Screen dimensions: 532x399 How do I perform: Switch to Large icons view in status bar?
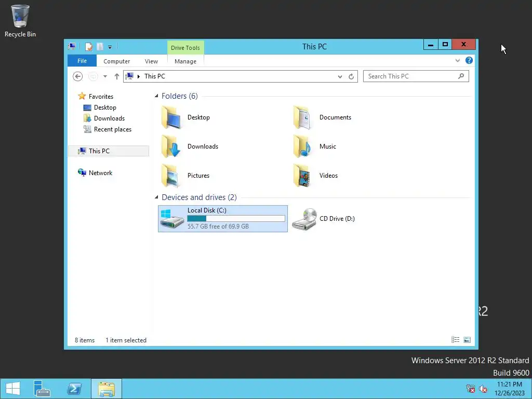467,340
